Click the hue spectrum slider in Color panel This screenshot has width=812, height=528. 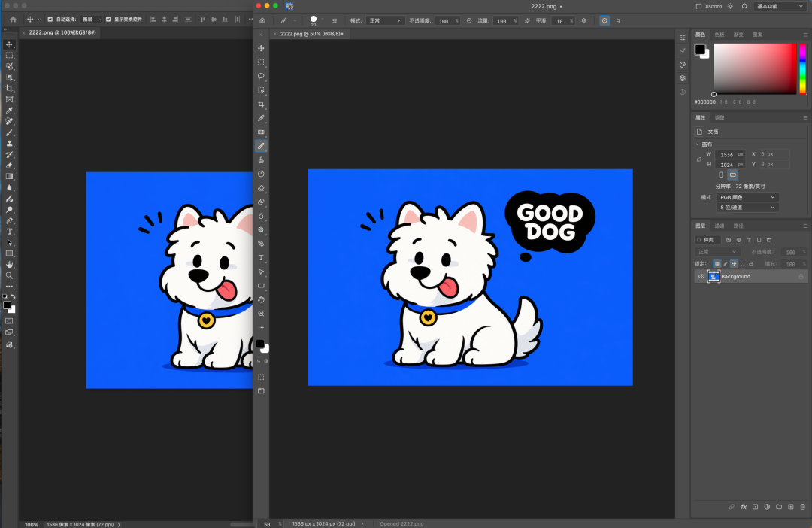pyautogui.click(x=803, y=68)
